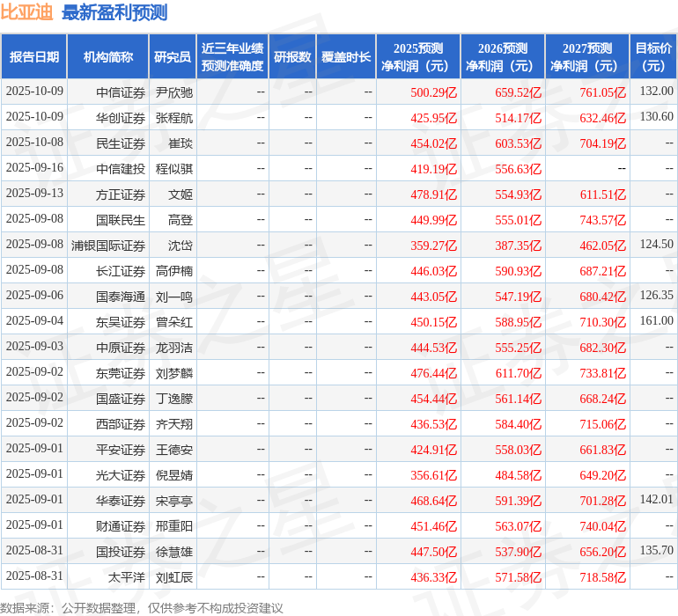678x616 pixels.
Task: Click the 2025预测净利润 column header
Action: click(x=418, y=56)
